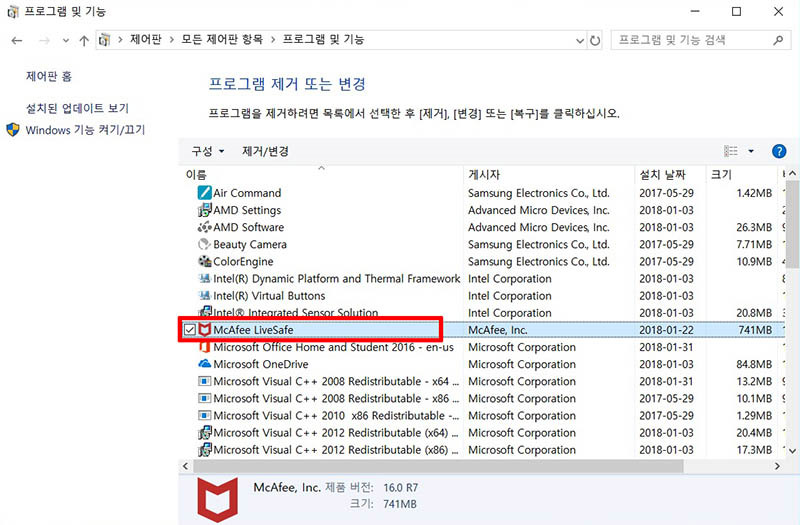Click the 프로그램 및 기능 검색 box
This screenshot has height=525, width=800.
690,40
